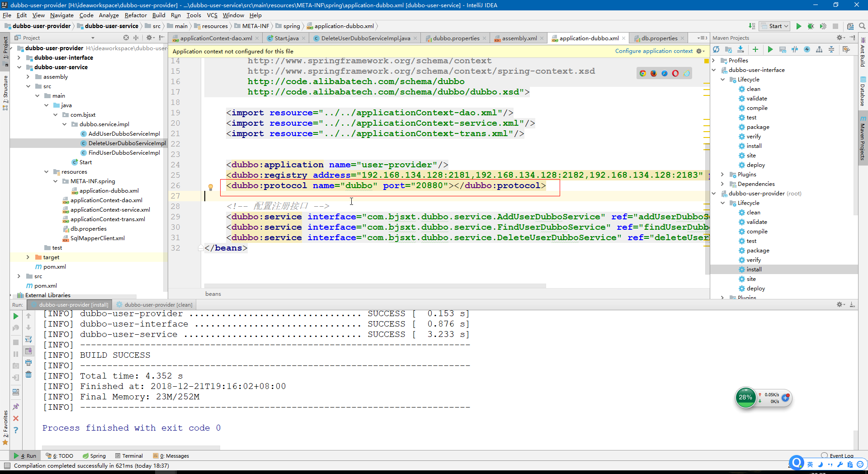This screenshot has width=868, height=474.
Task: Click Restore Layout icon in Run panel
Action: tap(16, 392)
